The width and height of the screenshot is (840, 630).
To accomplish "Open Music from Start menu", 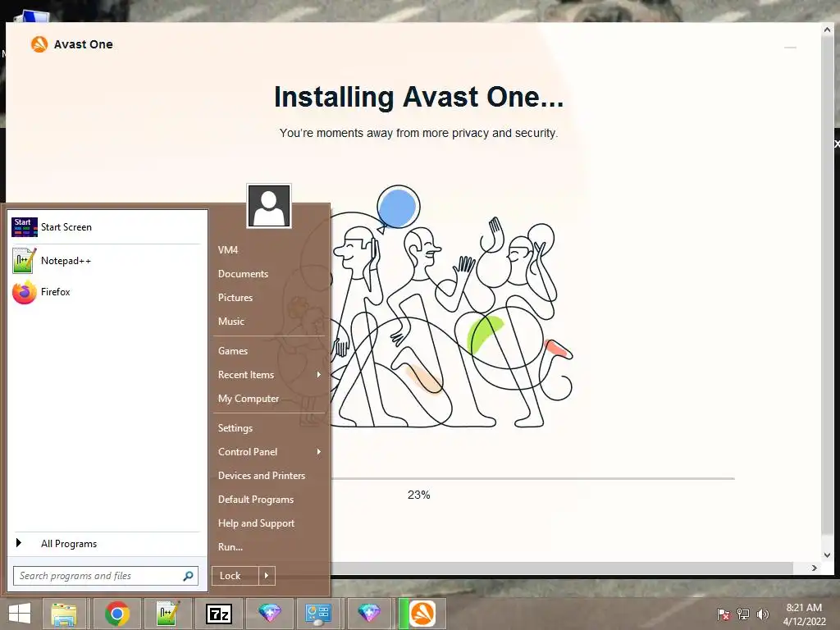I will coord(231,322).
